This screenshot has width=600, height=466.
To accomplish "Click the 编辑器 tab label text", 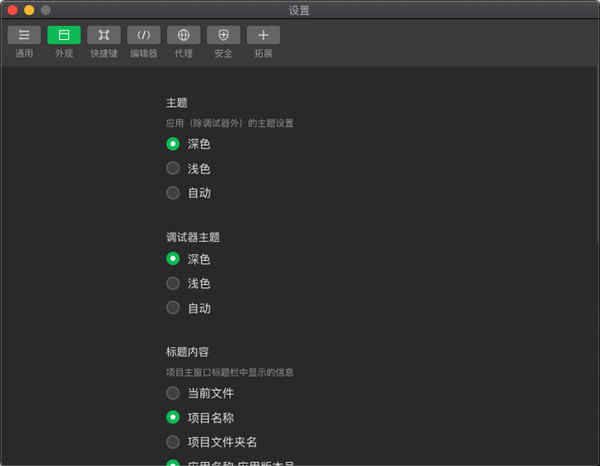I will 143,53.
